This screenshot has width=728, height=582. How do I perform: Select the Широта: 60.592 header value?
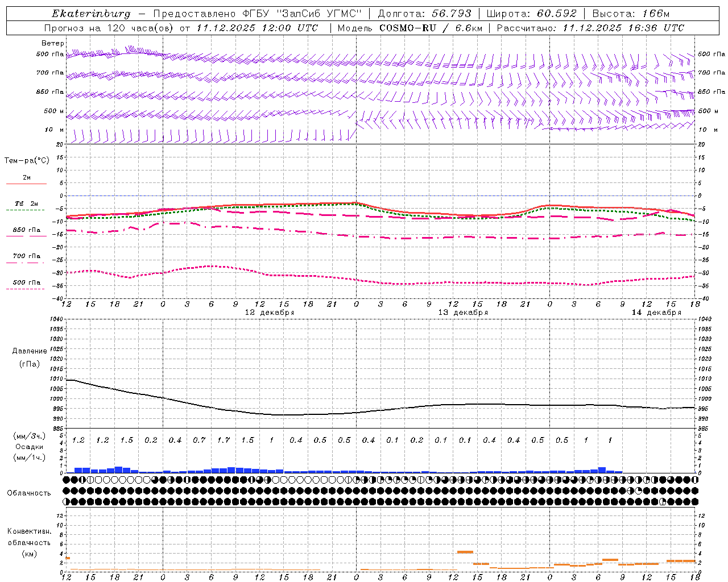click(x=532, y=14)
